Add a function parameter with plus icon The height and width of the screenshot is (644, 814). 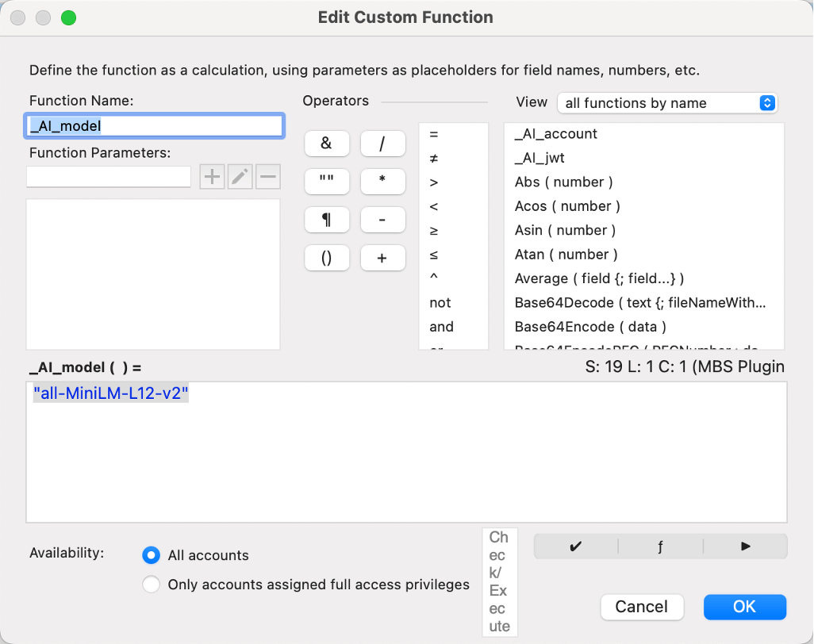click(x=212, y=177)
